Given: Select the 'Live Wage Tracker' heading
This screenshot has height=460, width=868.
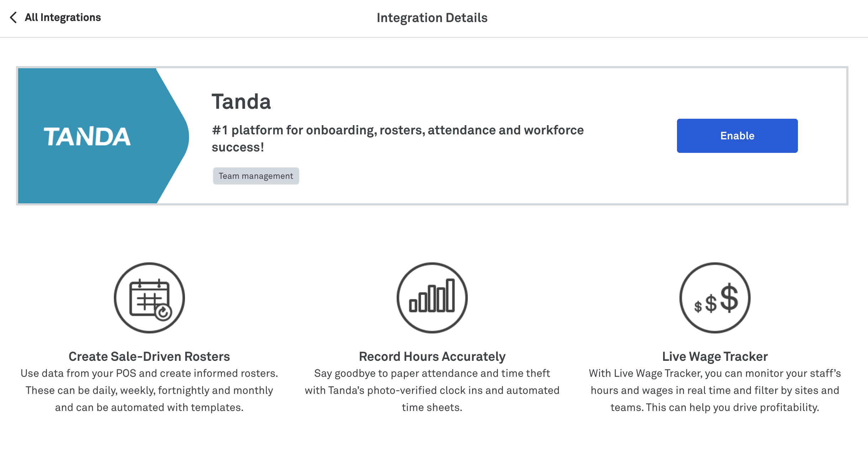Looking at the screenshot, I should (x=715, y=357).
